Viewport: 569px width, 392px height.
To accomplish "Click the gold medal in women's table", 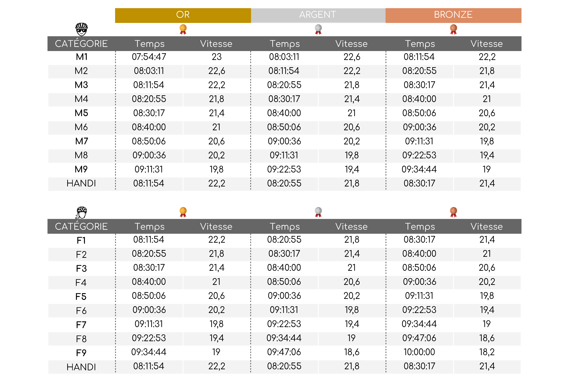I will 183,212.
